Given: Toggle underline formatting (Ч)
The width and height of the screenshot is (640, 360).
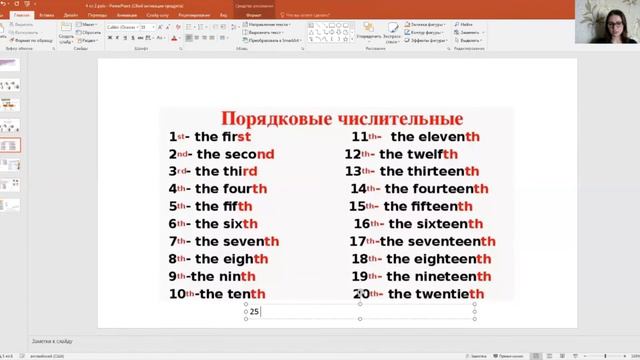Looking at the screenshot, I should click(x=125, y=38).
